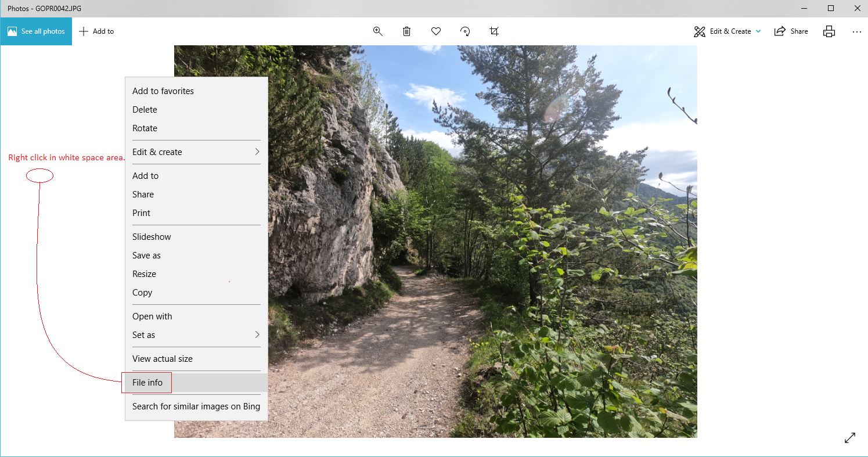This screenshot has height=457, width=868.
Task: Click the rotate icon in toolbar
Action: 465,31
